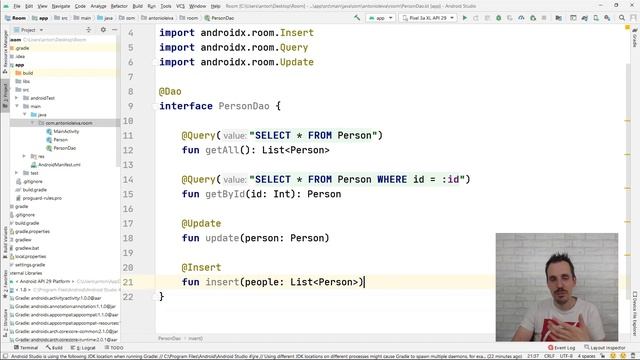Open the Logcat tool window
The image size is (640, 360).
click(83, 348)
